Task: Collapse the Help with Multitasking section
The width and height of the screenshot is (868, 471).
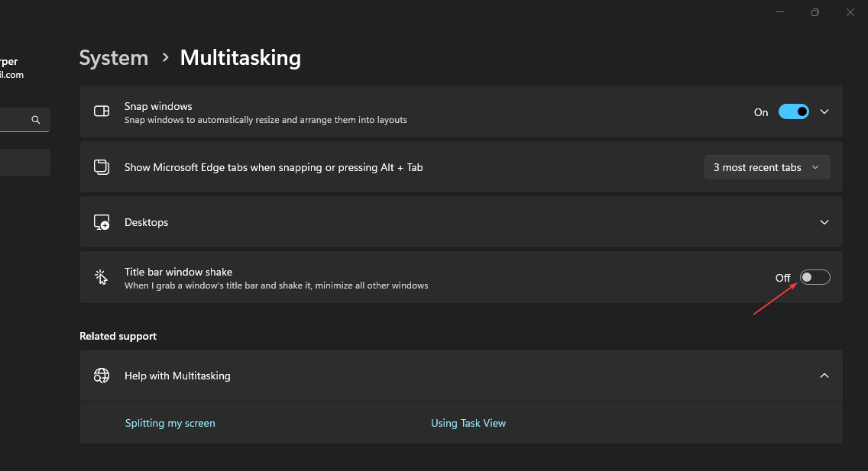Action: click(824, 376)
